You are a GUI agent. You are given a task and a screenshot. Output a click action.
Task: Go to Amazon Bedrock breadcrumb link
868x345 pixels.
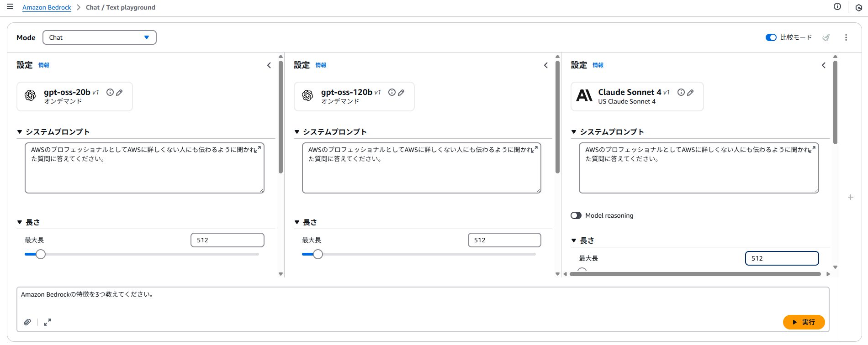pos(47,7)
